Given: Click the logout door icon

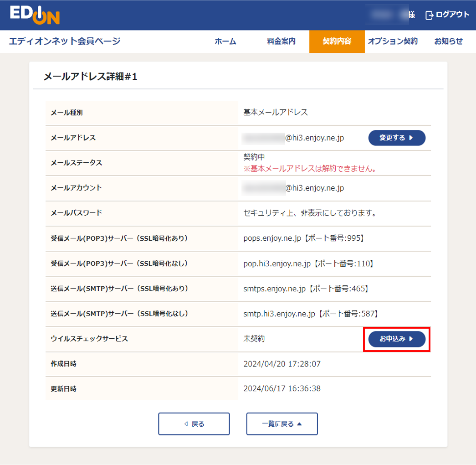Looking at the screenshot, I should pos(429,15).
